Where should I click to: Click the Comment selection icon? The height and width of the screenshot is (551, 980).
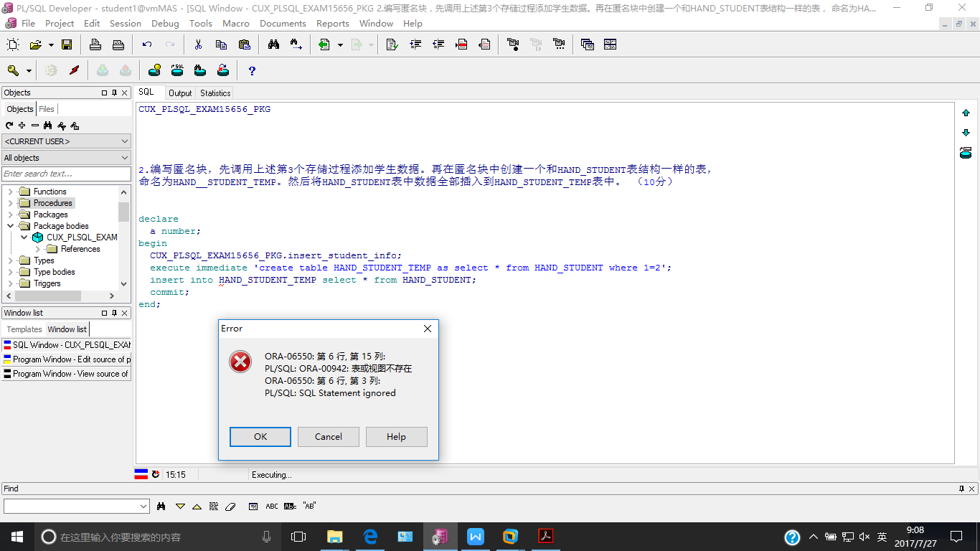click(461, 44)
